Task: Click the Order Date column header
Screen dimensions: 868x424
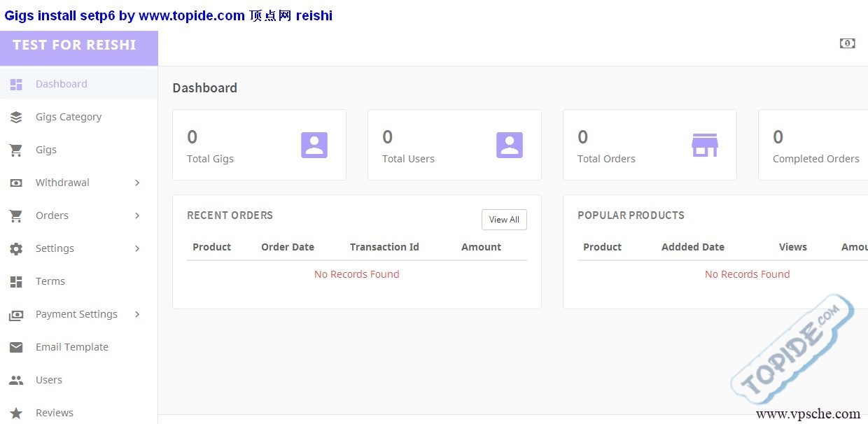Action: pyautogui.click(x=287, y=247)
